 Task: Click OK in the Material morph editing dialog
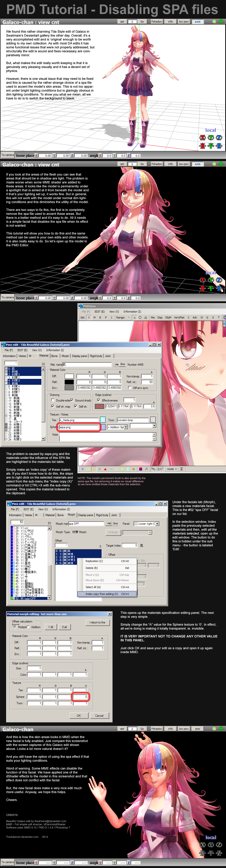79,715
